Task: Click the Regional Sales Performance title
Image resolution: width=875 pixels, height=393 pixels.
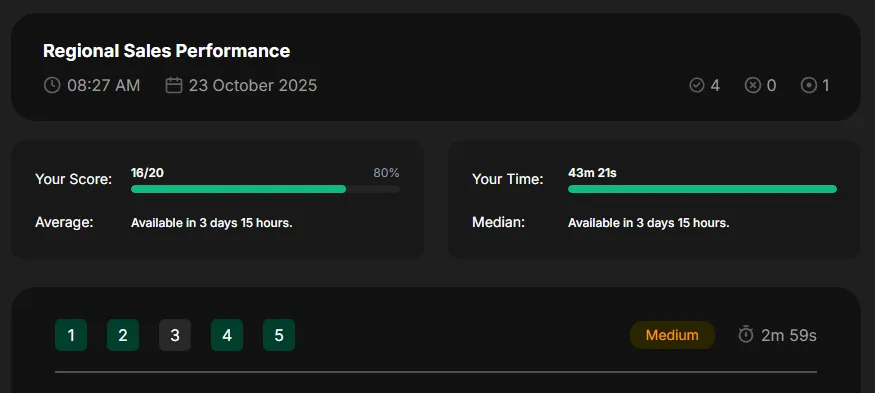Action: 166,51
